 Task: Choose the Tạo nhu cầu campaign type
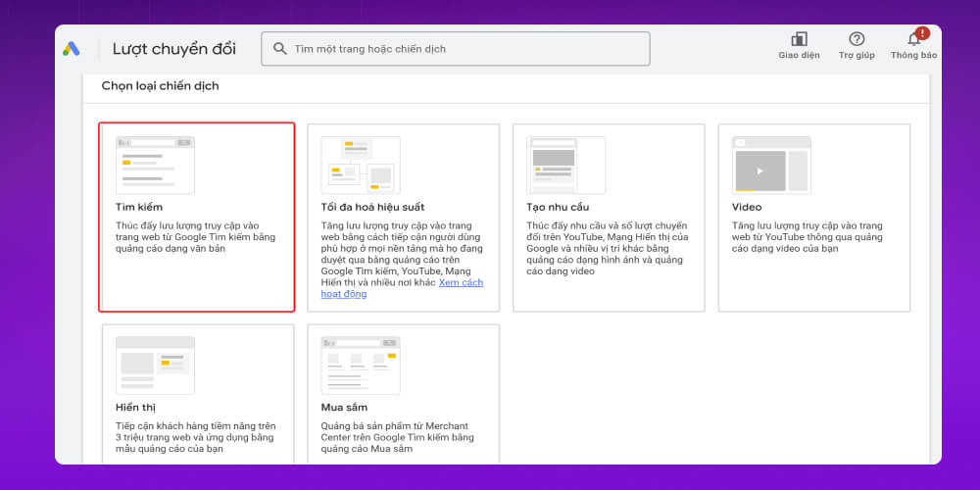pos(546,208)
